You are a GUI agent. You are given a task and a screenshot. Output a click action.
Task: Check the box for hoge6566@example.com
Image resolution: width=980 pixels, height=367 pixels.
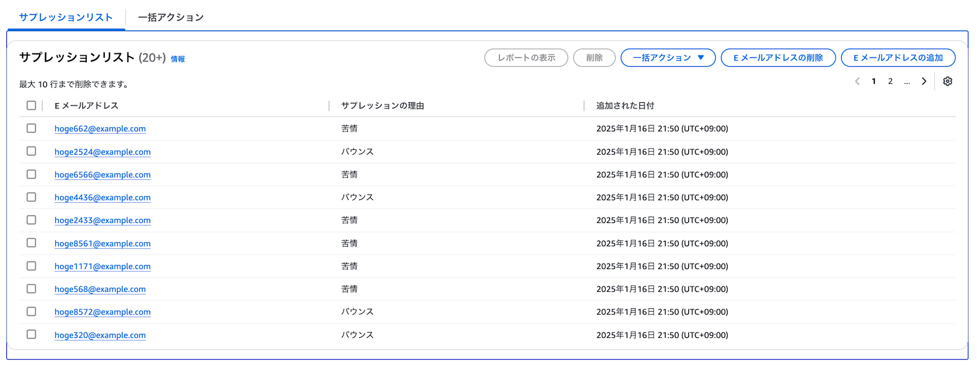pyautogui.click(x=31, y=174)
